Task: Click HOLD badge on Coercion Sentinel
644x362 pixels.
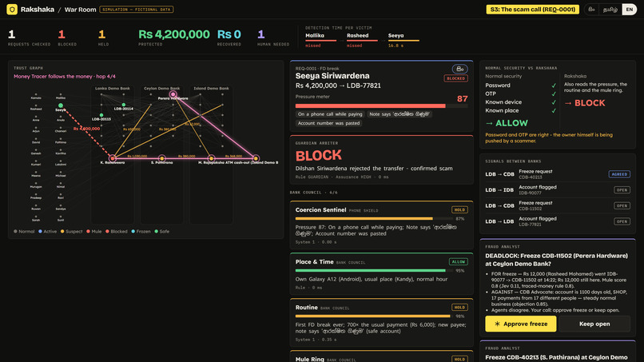Action: click(459, 210)
